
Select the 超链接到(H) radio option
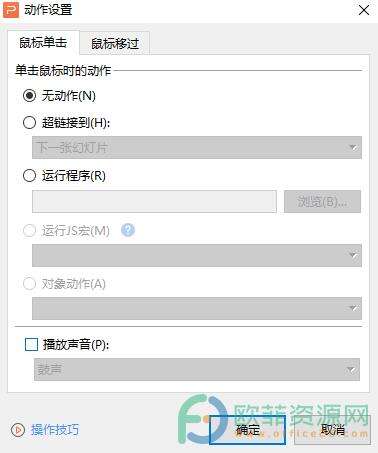click(29, 123)
